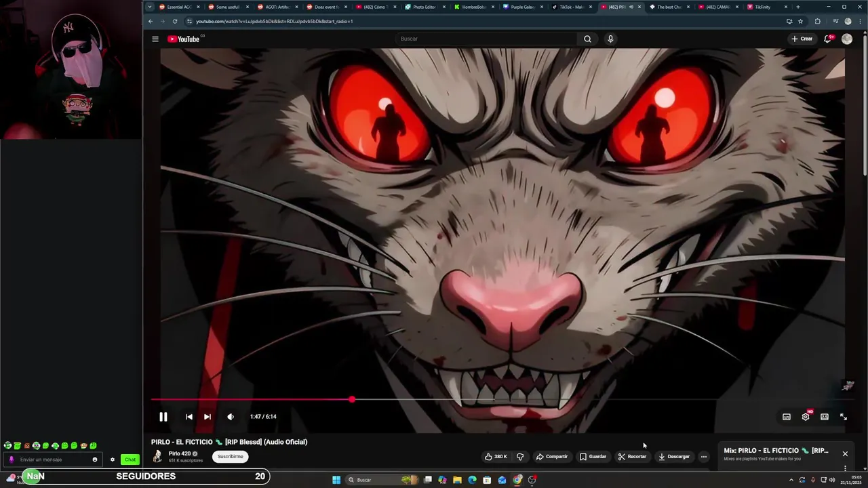This screenshot has width=868, height=488.
Task: Click the Crear create button
Action: point(802,39)
